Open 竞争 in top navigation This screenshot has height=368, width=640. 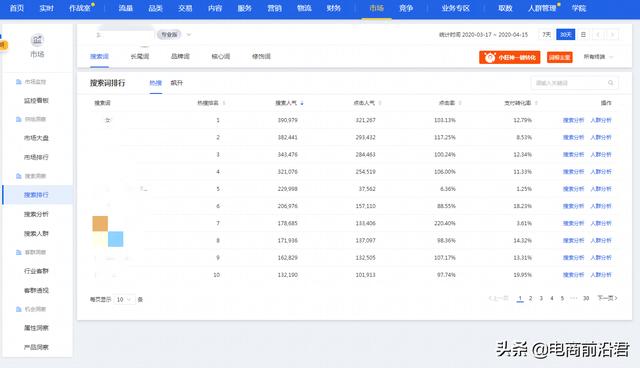tap(406, 8)
